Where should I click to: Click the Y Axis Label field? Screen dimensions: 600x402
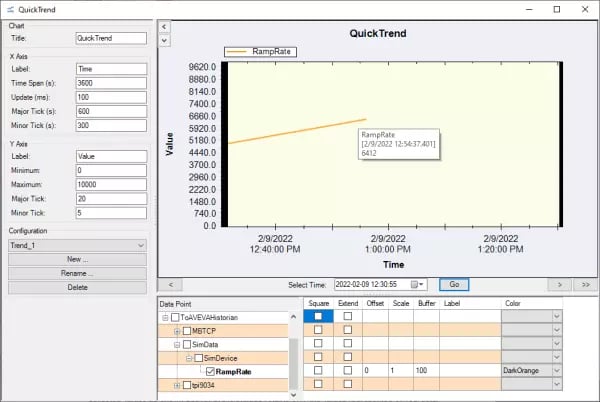tap(111, 156)
